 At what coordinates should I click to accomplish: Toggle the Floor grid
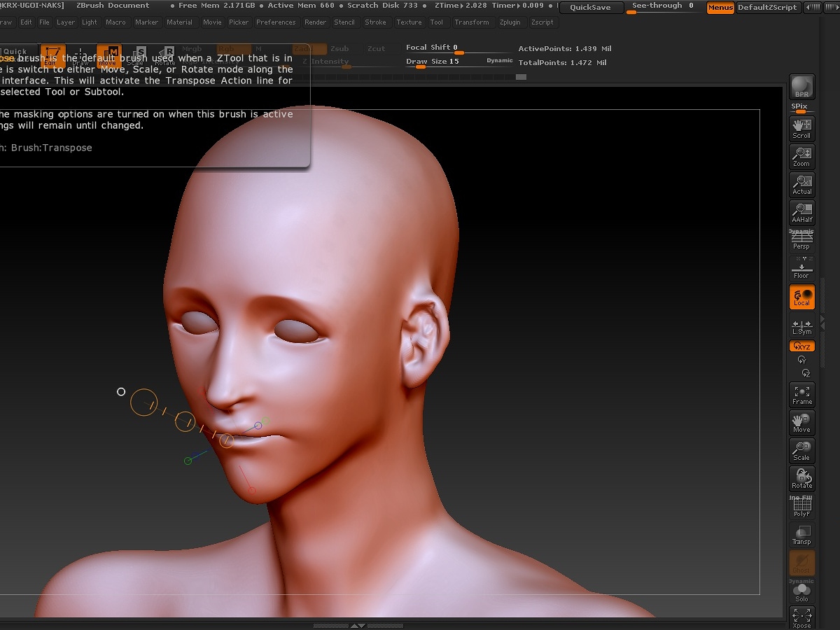point(801,268)
